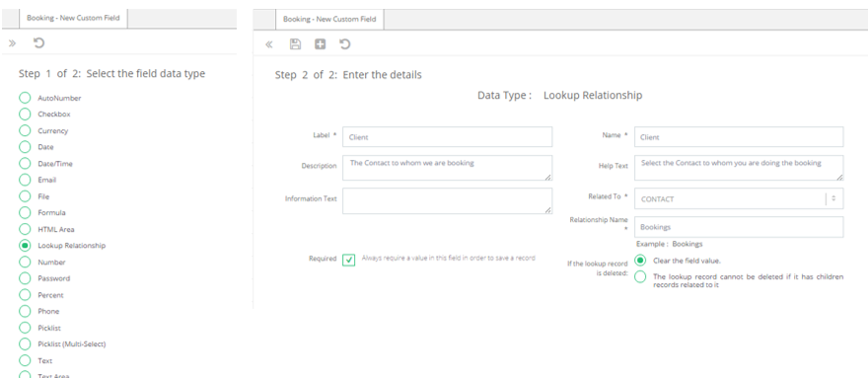Choose the Date/Time data type
The image size is (868, 378).
coord(25,164)
